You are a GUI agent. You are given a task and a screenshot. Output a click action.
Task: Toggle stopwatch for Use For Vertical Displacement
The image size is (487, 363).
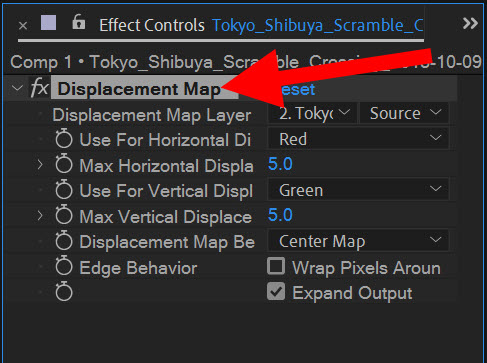point(64,189)
